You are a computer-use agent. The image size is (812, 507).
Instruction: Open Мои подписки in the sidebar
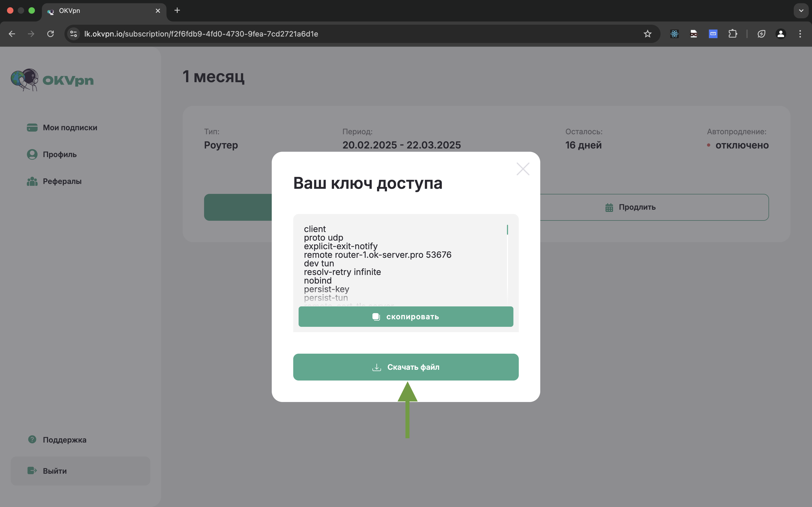tap(70, 128)
